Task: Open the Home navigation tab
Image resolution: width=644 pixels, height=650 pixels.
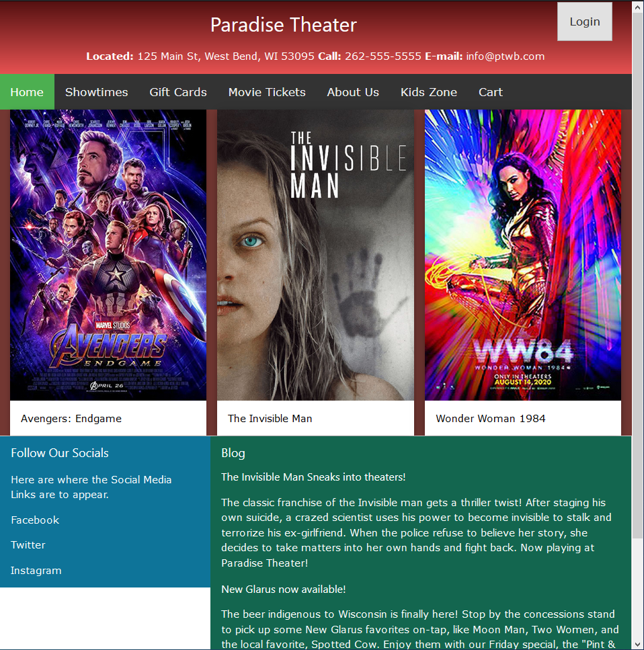Action: click(27, 92)
